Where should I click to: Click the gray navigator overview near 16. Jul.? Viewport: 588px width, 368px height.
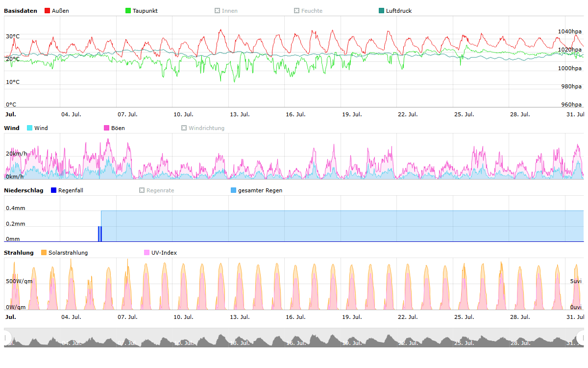coord(296,340)
